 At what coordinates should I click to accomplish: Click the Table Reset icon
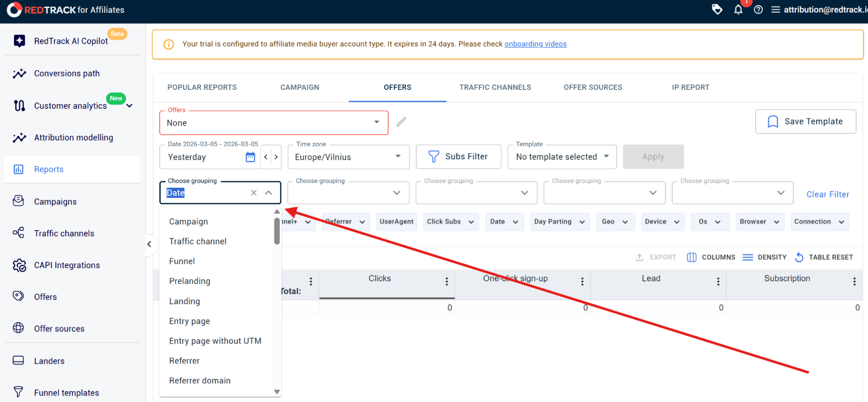(x=799, y=257)
